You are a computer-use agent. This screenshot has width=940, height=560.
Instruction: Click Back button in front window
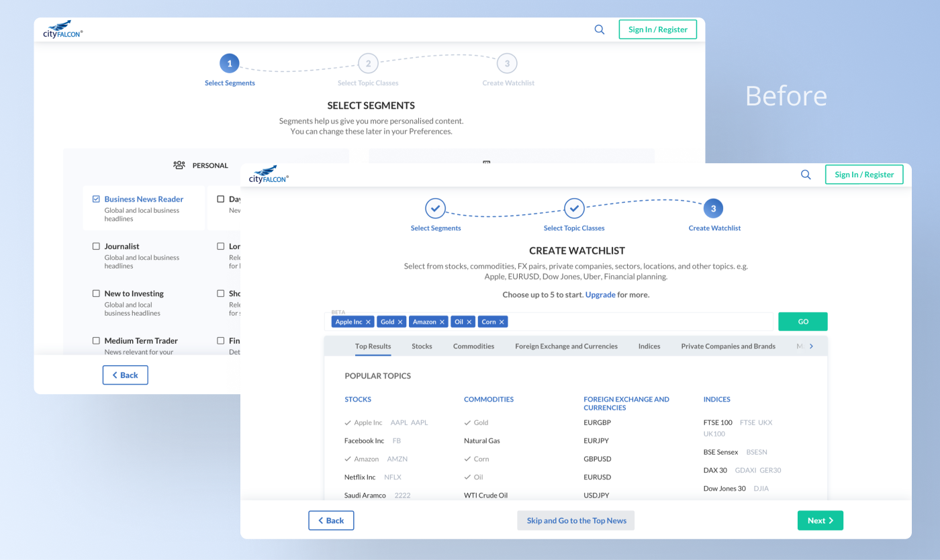click(331, 520)
